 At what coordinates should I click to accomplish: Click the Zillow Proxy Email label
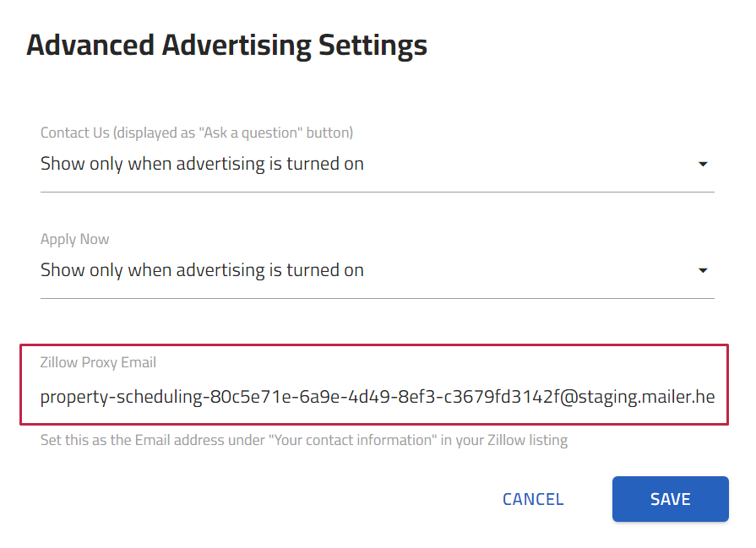click(98, 362)
